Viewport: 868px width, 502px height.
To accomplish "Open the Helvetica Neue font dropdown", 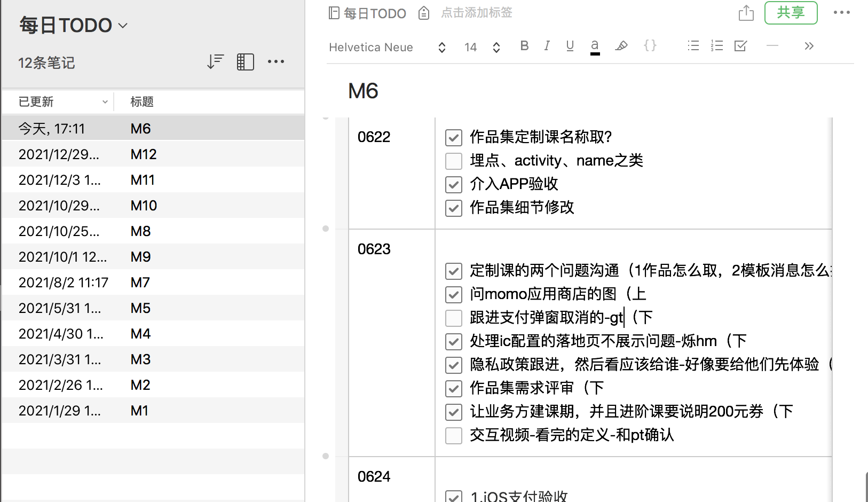I will [388, 47].
